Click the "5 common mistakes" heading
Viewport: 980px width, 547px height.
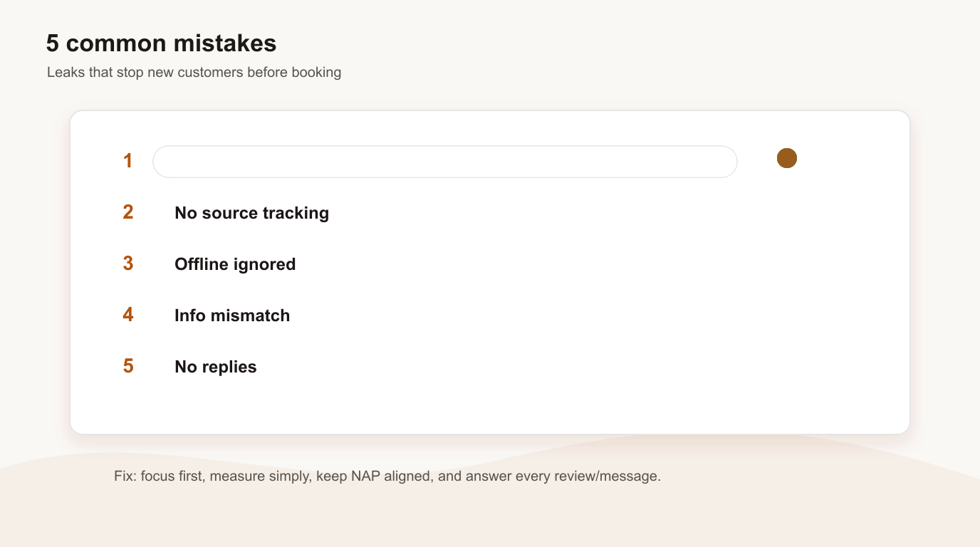(161, 43)
